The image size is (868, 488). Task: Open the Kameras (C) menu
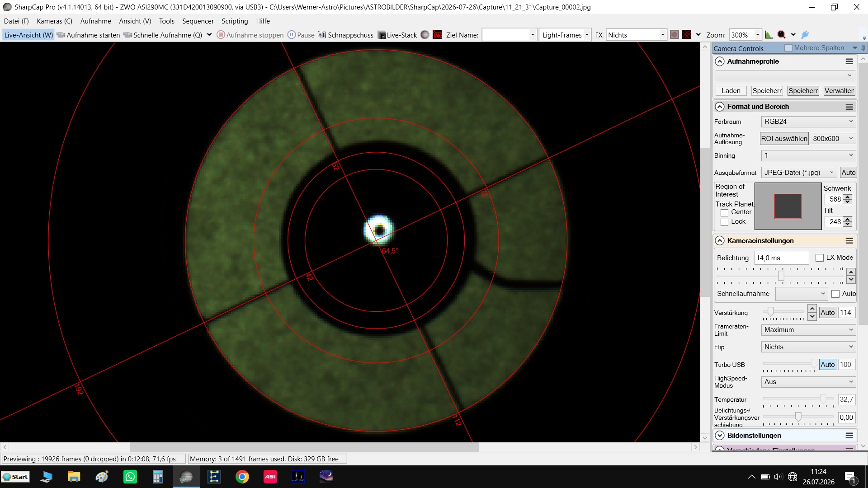tap(54, 21)
